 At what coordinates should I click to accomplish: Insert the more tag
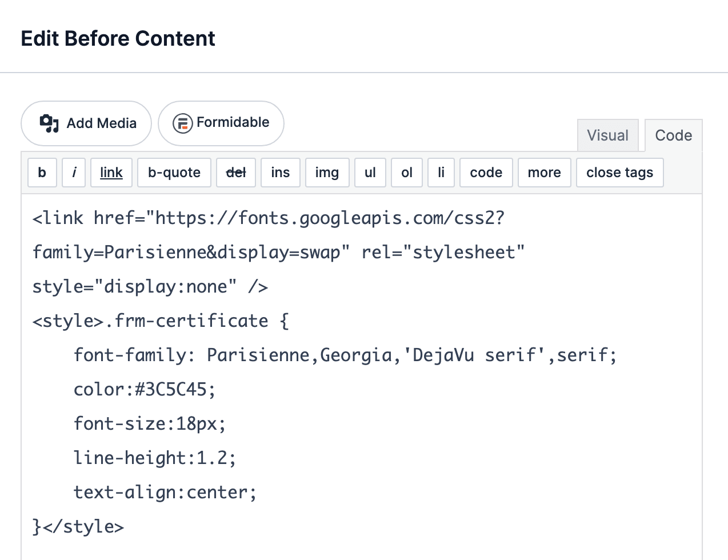pos(545,173)
